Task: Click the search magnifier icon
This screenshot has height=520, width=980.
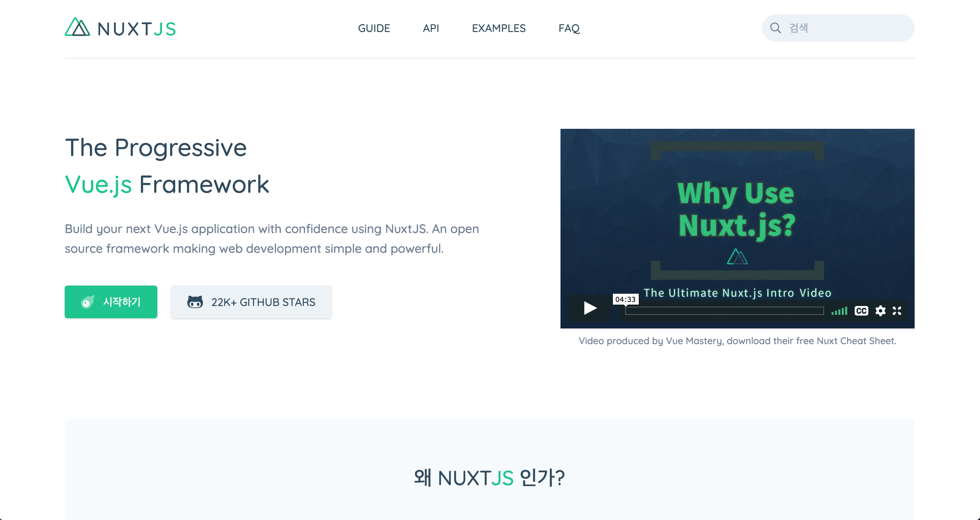Action: coord(775,28)
